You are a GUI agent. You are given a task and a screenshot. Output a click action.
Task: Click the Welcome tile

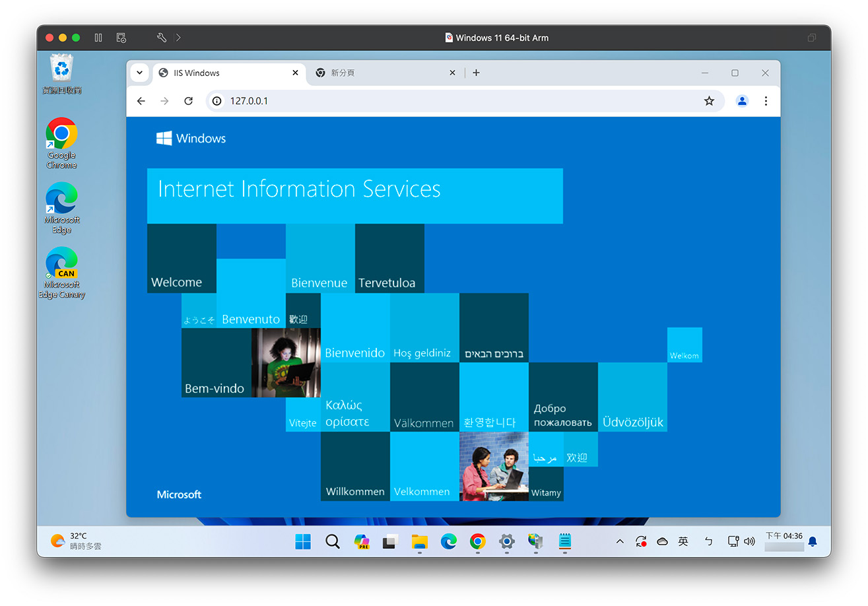(182, 258)
